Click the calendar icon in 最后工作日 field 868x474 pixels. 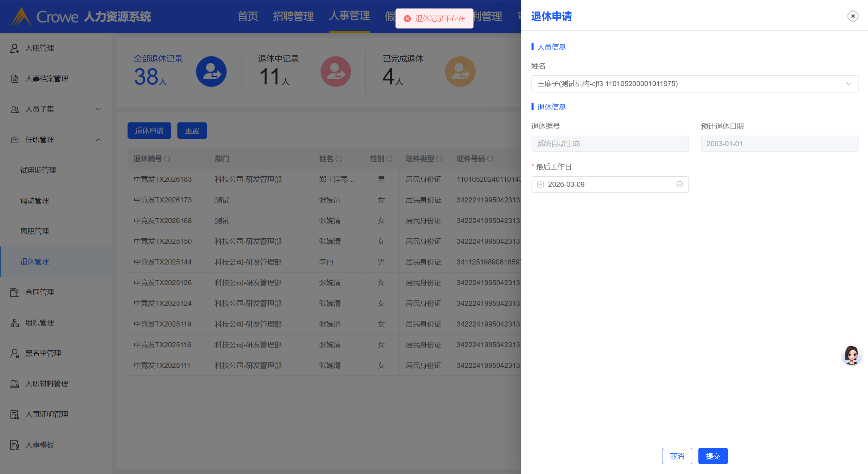coord(540,184)
